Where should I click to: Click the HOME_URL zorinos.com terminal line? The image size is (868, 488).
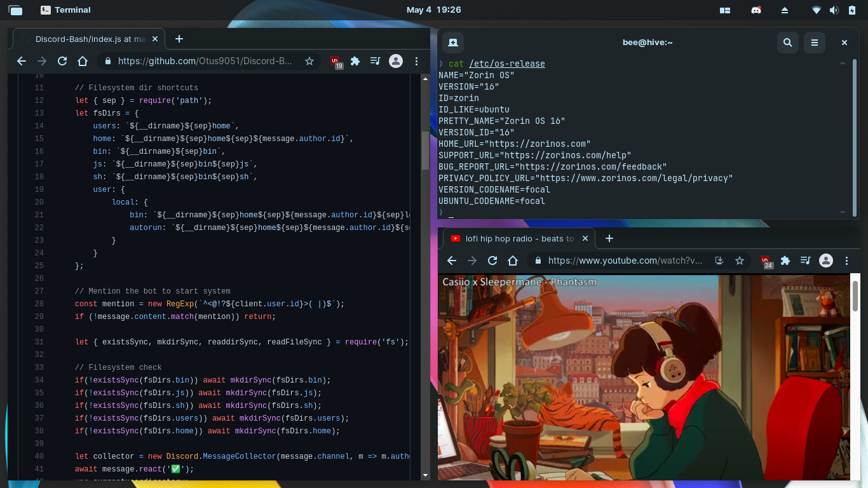[515, 144]
